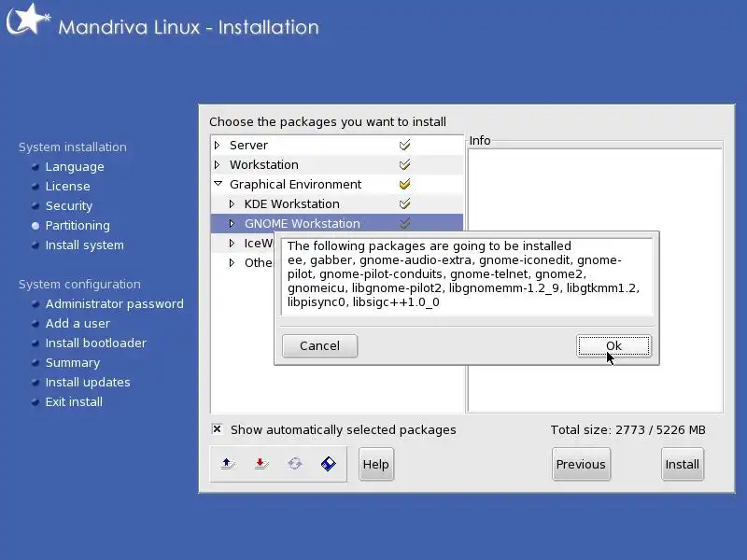Start installation with the Install button
The width and height of the screenshot is (747, 560).
pyautogui.click(x=683, y=464)
